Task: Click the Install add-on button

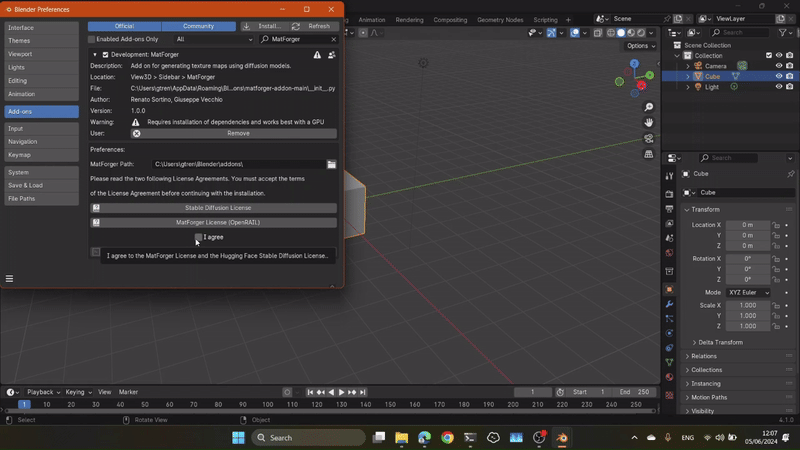Action: 264,26
